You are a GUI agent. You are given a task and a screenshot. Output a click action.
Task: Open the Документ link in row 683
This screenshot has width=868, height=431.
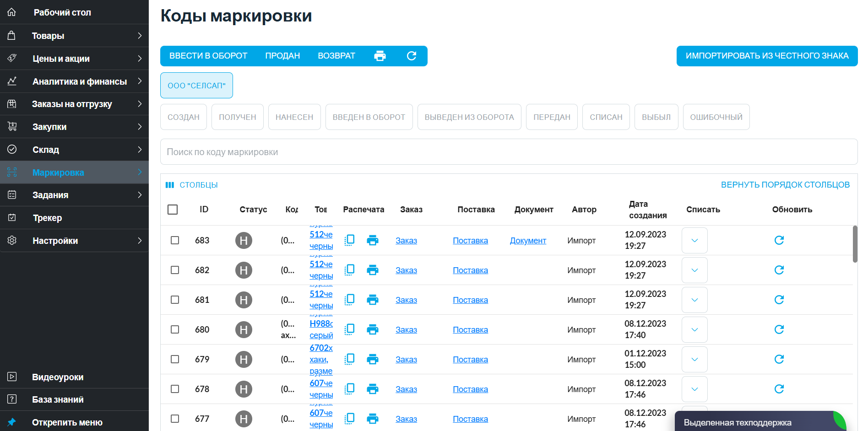pyautogui.click(x=528, y=241)
